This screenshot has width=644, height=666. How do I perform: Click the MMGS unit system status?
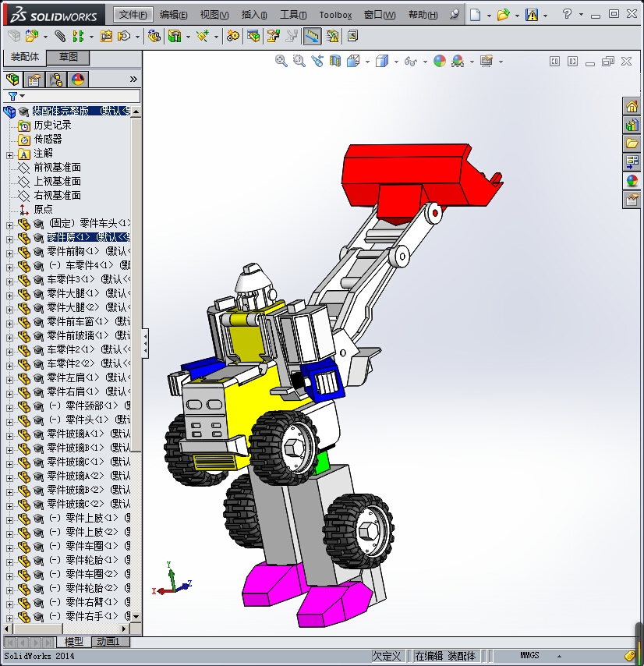(x=530, y=655)
